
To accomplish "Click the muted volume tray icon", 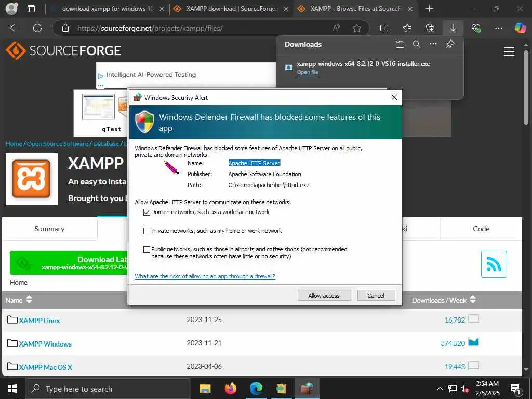I will pyautogui.click(x=464, y=389).
